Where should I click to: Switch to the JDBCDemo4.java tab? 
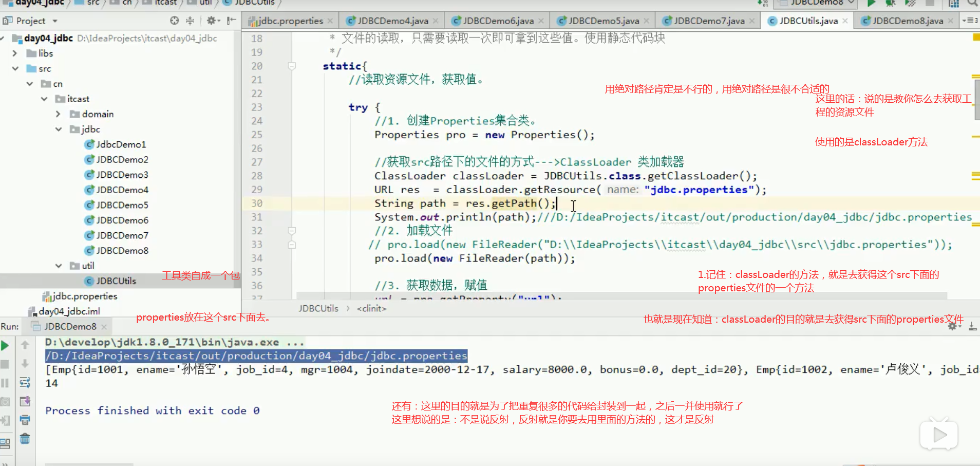pyautogui.click(x=392, y=21)
